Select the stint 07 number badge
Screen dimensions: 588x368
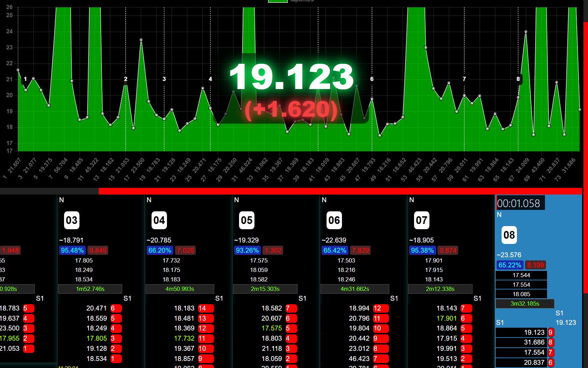point(421,220)
